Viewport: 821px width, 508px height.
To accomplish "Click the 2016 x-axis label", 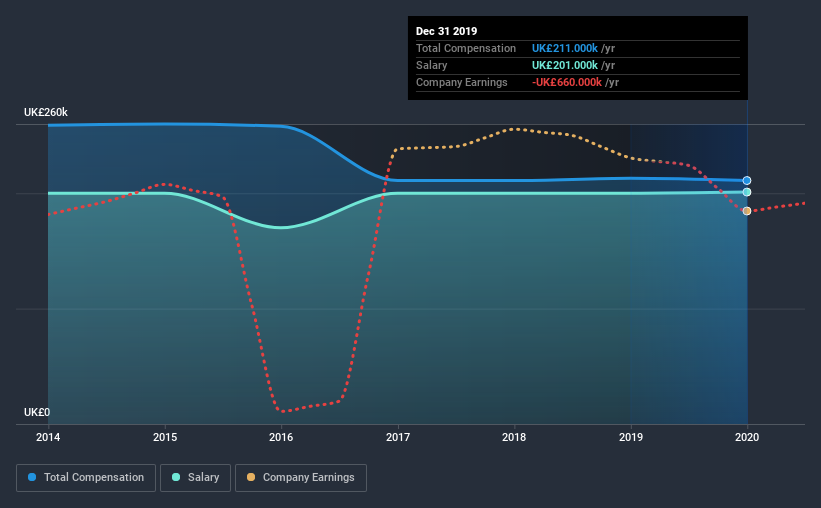I will [281, 437].
